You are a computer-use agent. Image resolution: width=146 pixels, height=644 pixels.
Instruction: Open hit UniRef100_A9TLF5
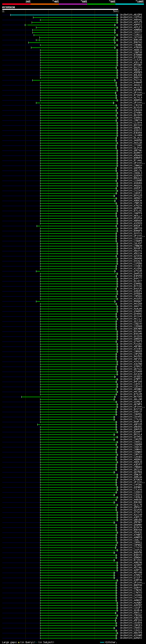click(x=131, y=22)
